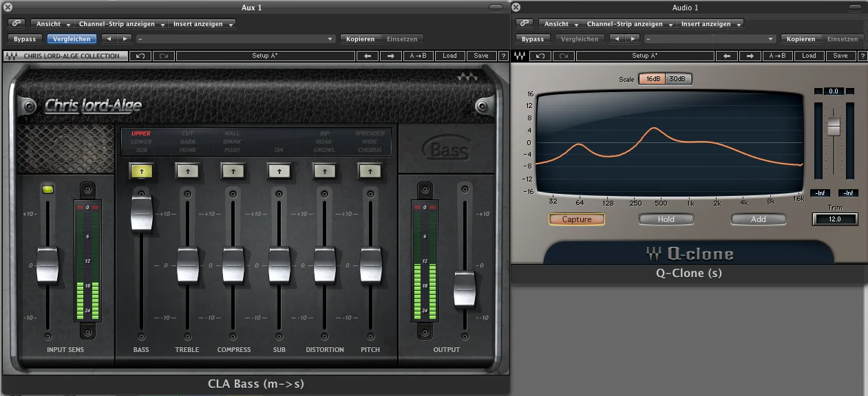Click Chris Lord-Alge Collection tab

pyautogui.click(x=66, y=56)
